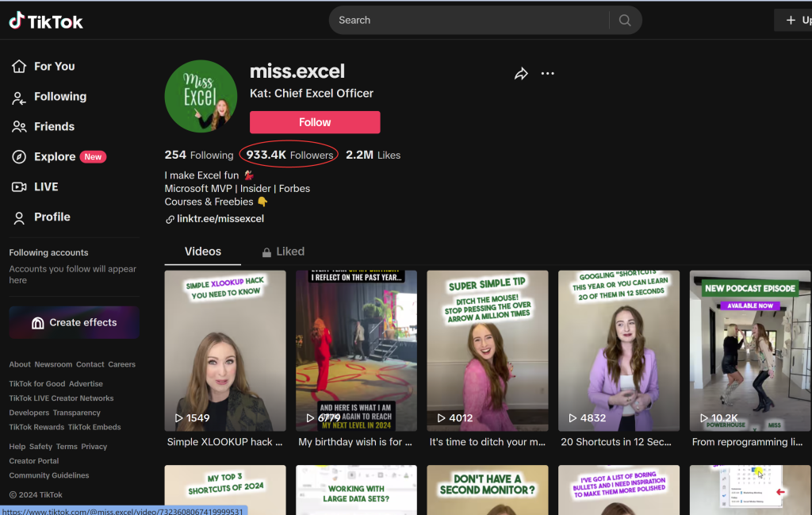This screenshot has height=515, width=812.
Task: Open the linktr.ee/missexcel link
Action: [220, 219]
